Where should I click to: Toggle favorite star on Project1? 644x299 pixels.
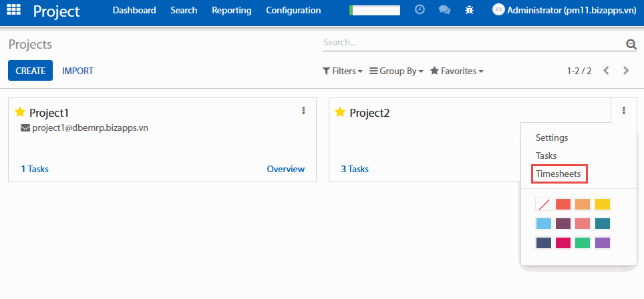pos(20,112)
